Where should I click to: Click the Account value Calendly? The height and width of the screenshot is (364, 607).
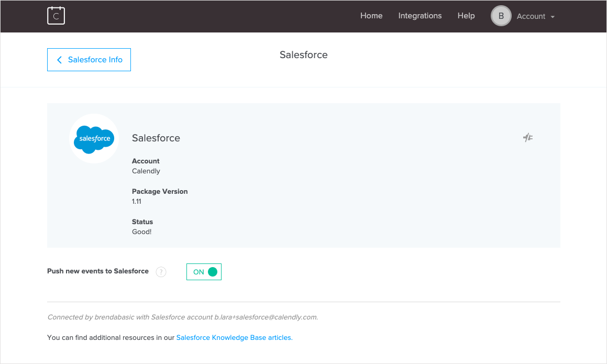146,171
